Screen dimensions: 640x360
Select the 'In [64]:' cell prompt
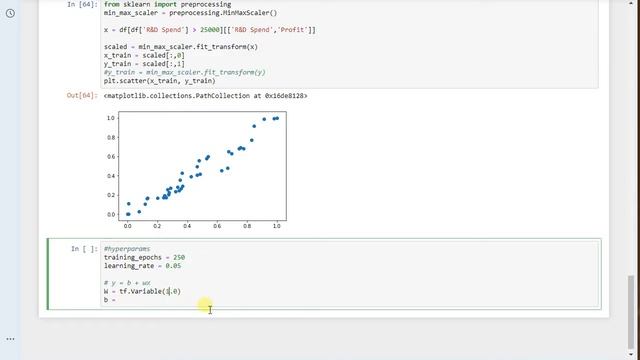82,4
